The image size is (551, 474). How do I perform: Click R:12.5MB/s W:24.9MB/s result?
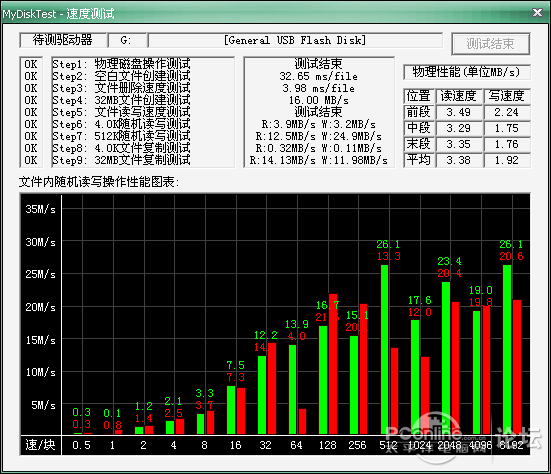pos(318,136)
